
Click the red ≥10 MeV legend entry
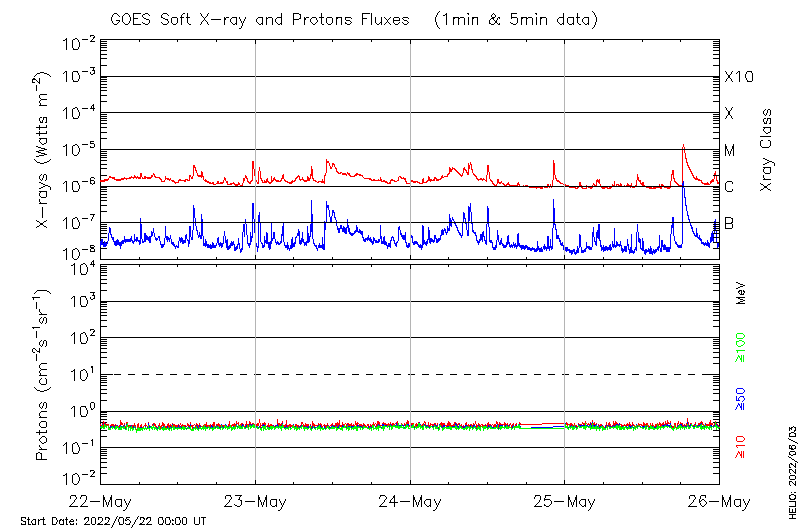[742, 446]
